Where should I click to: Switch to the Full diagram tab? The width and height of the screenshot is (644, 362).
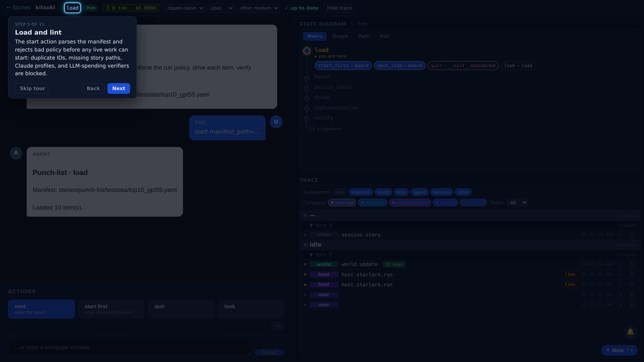pyautogui.click(x=384, y=36)
